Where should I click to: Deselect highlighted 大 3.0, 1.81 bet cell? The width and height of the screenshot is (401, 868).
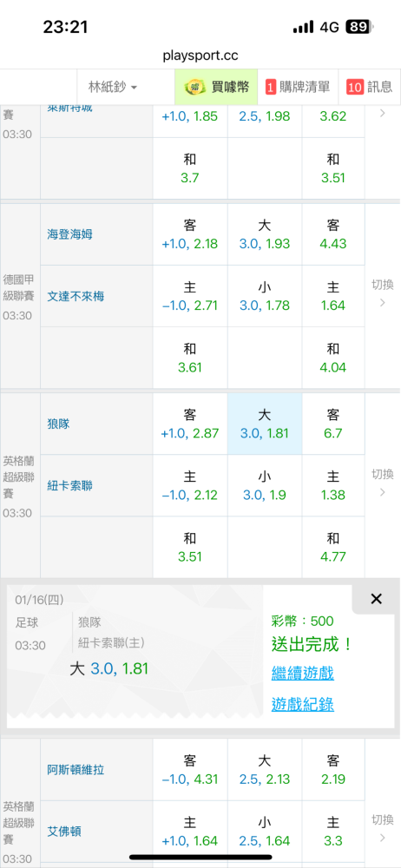tap(265, 424)
